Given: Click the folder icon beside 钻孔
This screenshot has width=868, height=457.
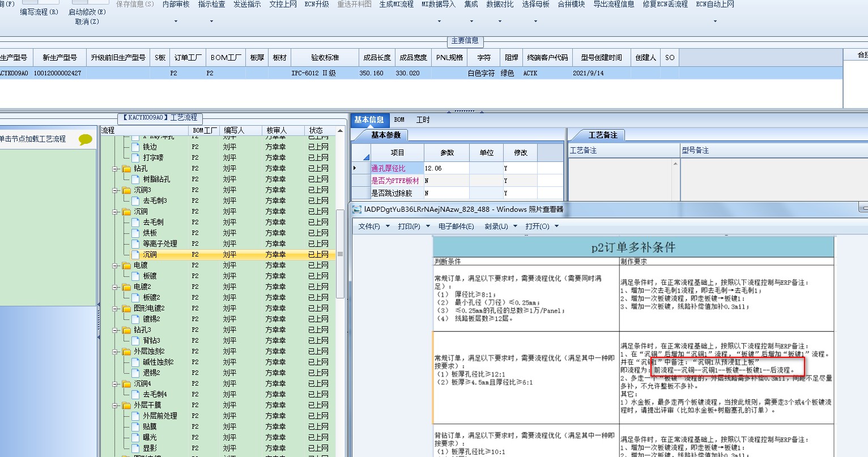Looking at the screenshot, I should 126,169.
